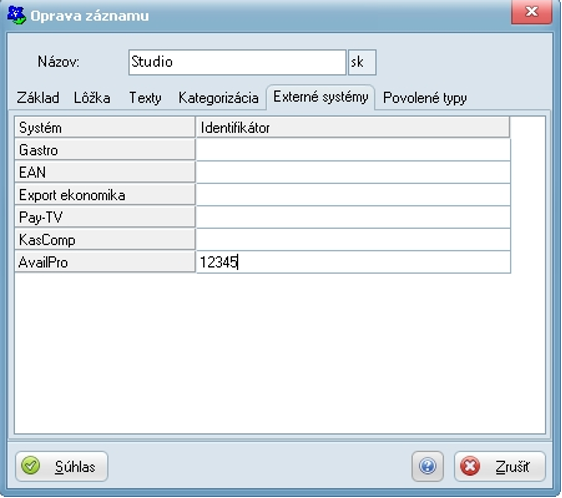This screenshot has width=562, height=498.
Task: Click the Pay-TV identifier cell
Action: click(x=353, y=217)
